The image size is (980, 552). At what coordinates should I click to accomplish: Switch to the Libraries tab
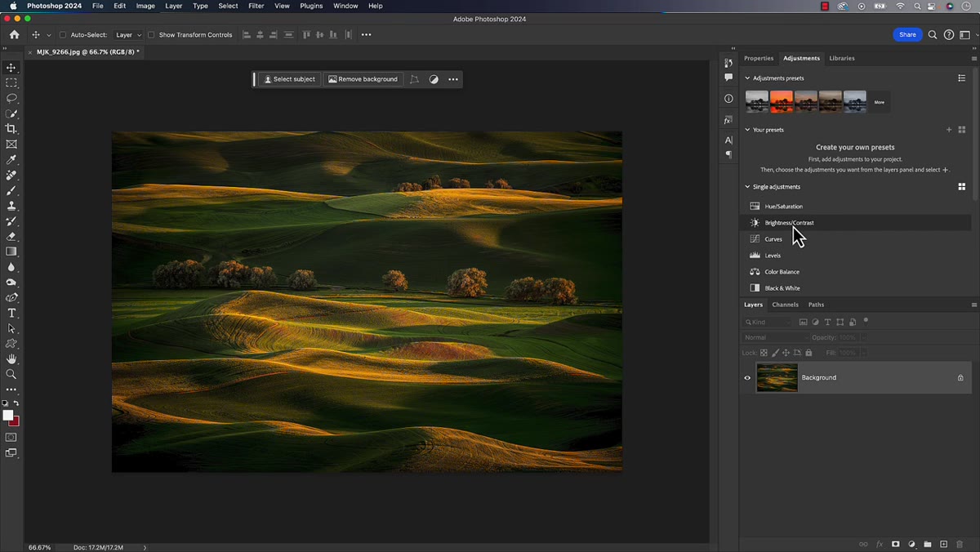click(x=842, y=58)
